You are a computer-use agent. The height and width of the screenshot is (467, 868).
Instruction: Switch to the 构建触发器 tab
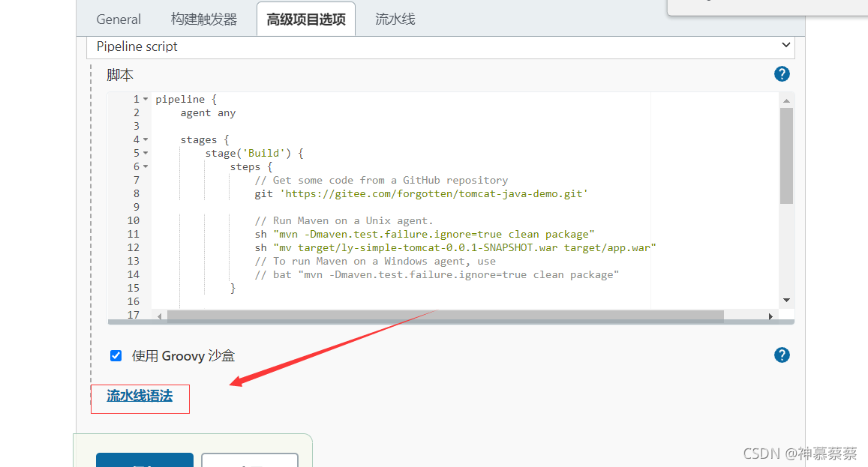204,19
